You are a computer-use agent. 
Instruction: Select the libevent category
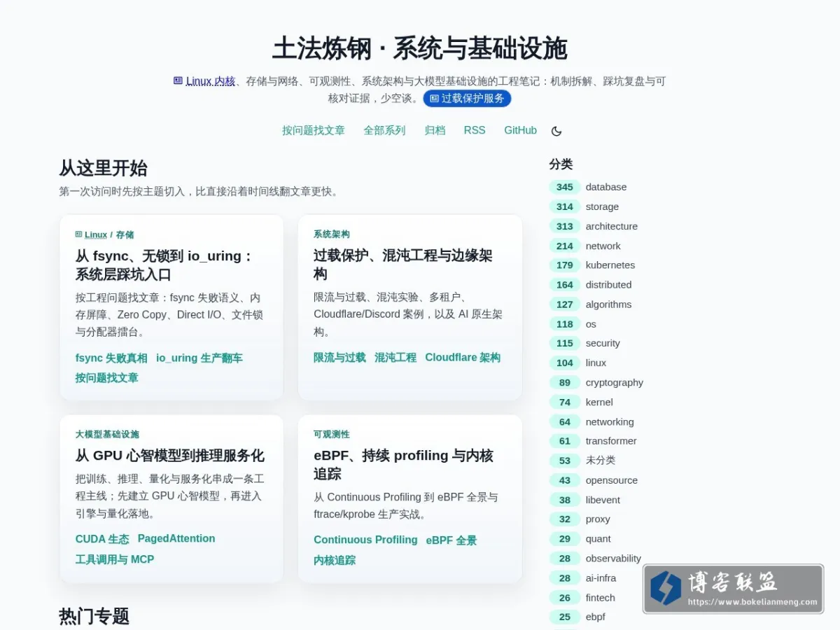[603, 500]
